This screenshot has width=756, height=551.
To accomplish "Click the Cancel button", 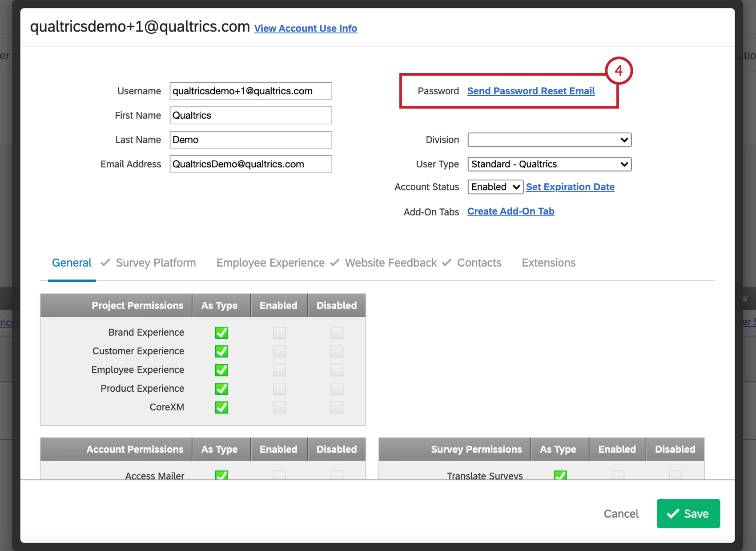I will [x=621, y=513].
